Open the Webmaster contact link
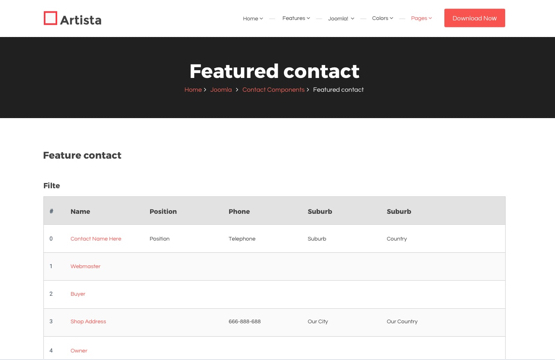 click(85, 266)
